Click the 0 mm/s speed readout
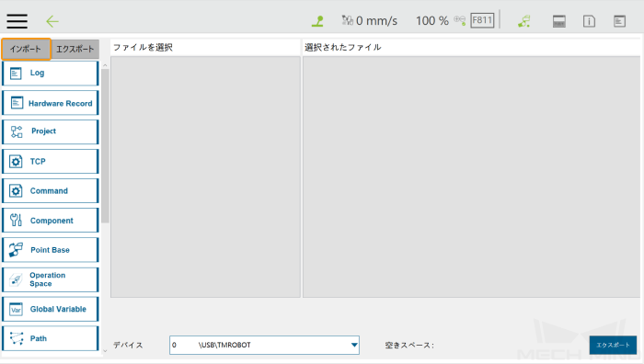The width and height of the screenshot is (644, 364). [x=376, y=20]
